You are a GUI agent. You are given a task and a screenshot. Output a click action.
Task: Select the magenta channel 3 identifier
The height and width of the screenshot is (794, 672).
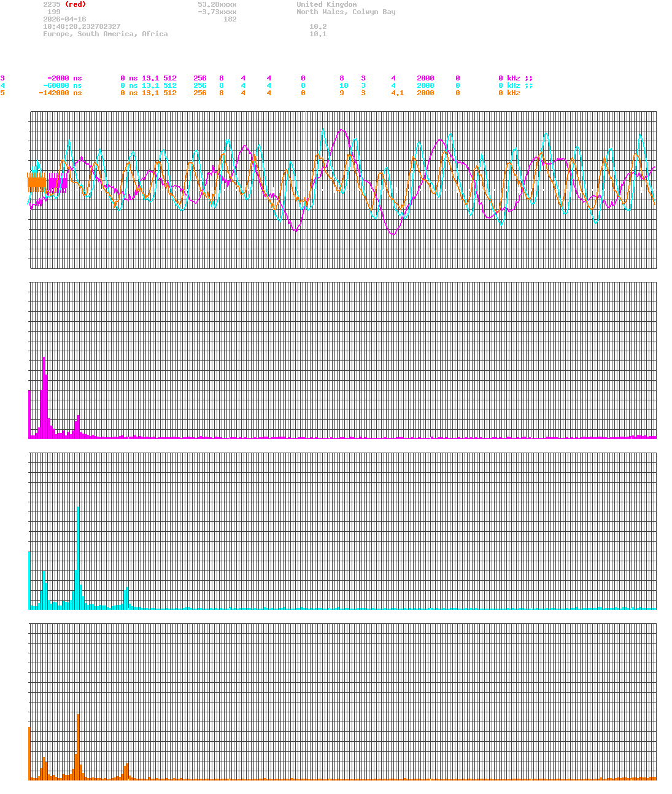(x=3, y=78)
